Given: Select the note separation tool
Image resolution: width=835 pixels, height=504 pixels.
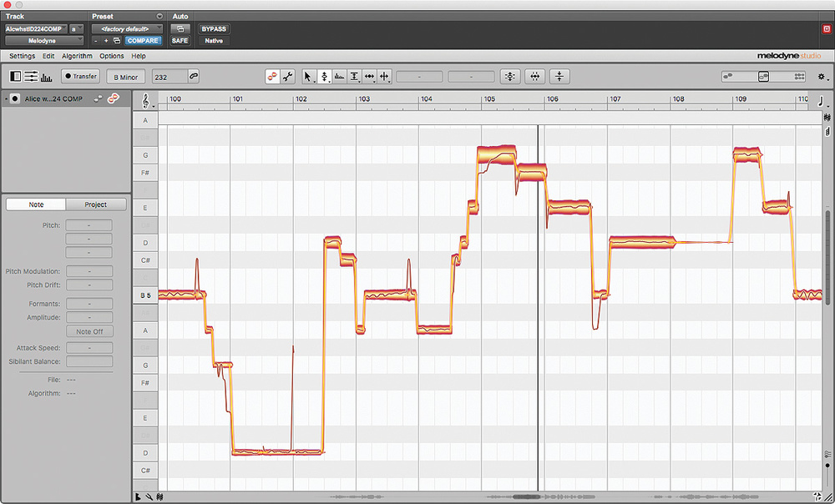Looking at the screenshot, I should pos(384,77).
